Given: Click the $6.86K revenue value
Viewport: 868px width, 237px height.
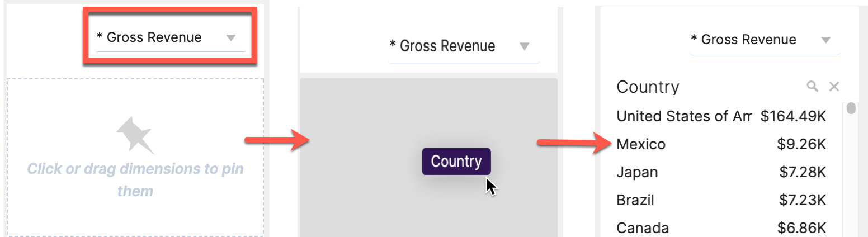Looking at the screenshot, I should click(x=801, y=227).
